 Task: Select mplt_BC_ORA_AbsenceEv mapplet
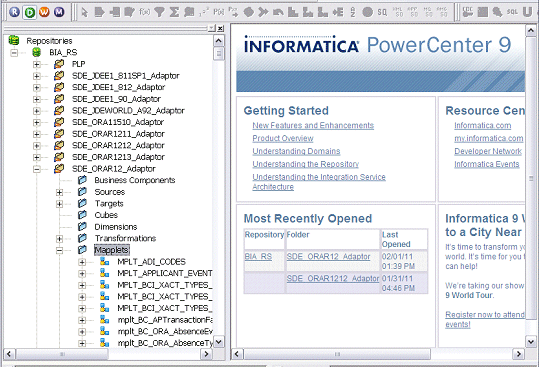coord(165,331)
